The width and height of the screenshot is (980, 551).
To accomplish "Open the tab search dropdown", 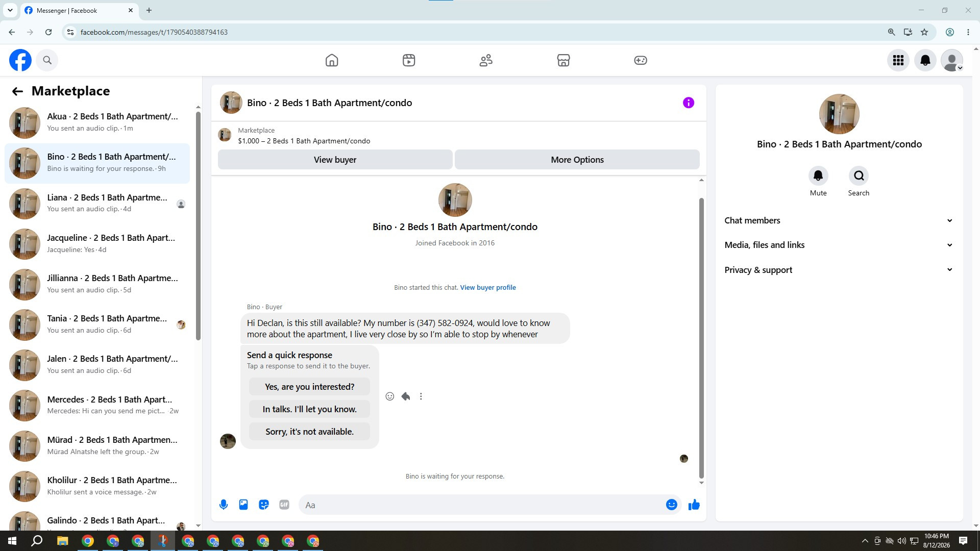I will [10, 10].
